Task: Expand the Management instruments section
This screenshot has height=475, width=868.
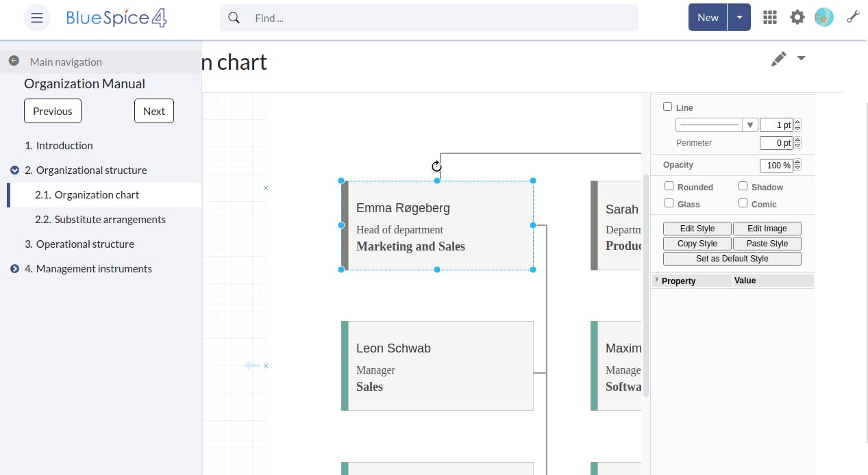Action: coord(15,269)
